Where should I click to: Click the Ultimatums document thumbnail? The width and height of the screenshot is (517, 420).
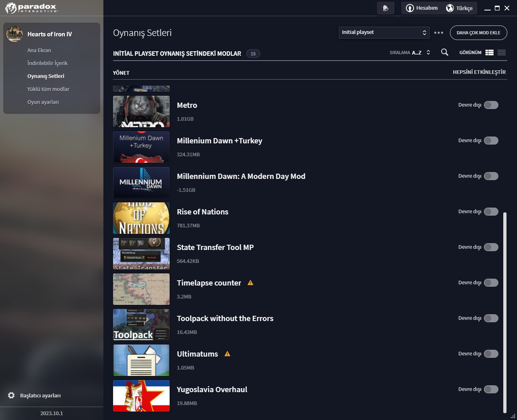point(141,360)
